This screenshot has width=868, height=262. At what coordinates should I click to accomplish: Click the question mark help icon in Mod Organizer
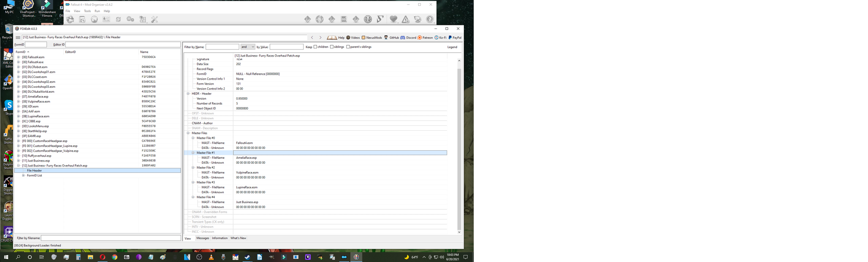pos(430,19)
